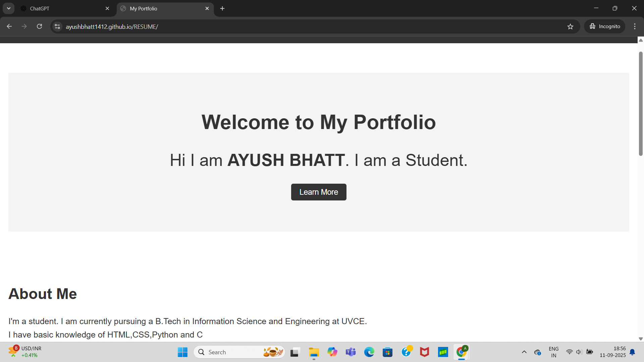Open the Incognito indicator button

(x=605, y=26)
